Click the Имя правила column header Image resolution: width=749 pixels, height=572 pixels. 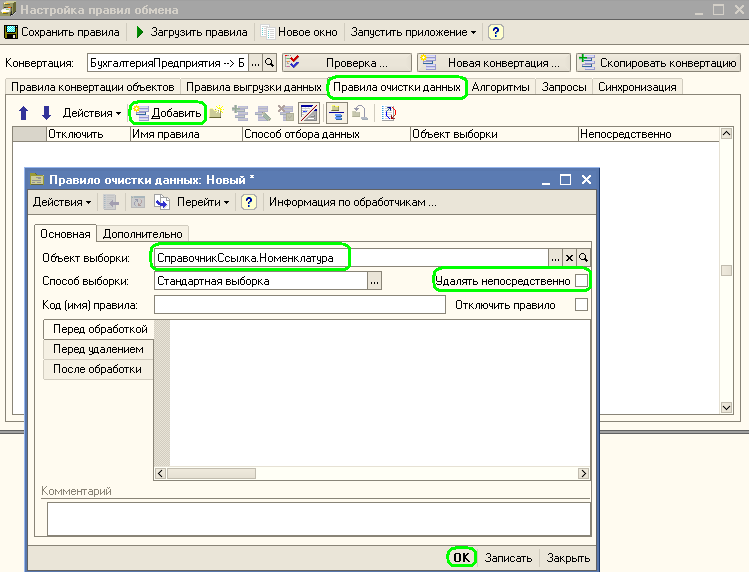point(186,134)
